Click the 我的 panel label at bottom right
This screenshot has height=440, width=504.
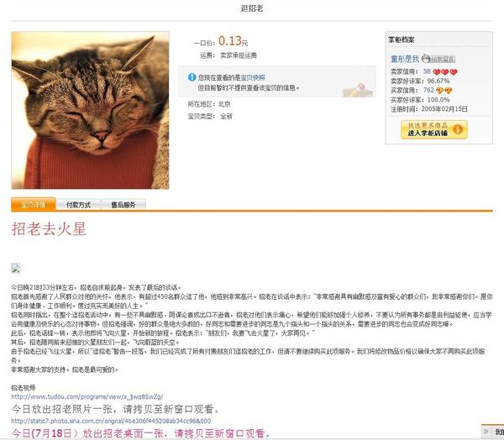coord(498,432)
